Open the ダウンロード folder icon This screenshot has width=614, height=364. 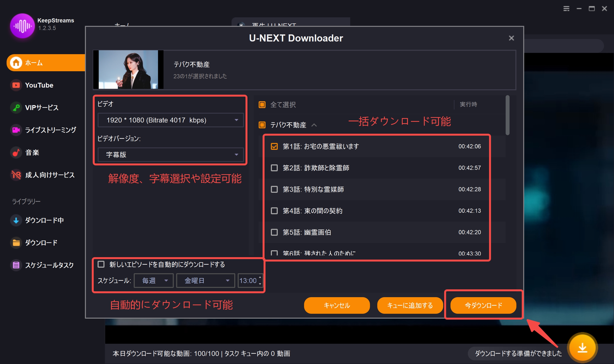[x=16, y=243]
